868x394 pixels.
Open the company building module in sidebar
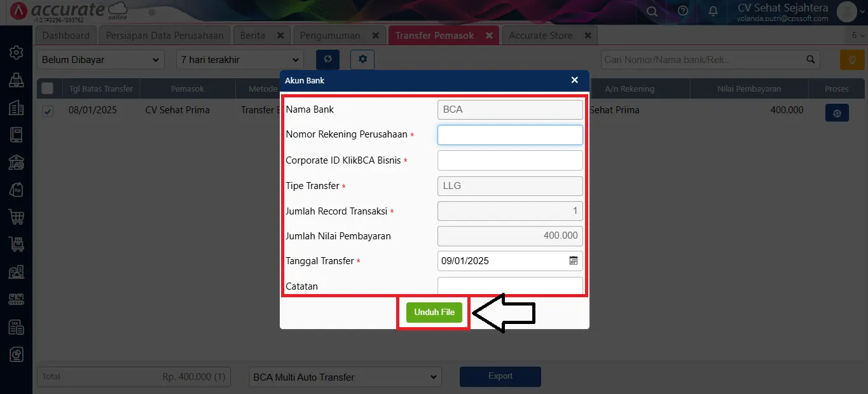[x=16, y=108]
